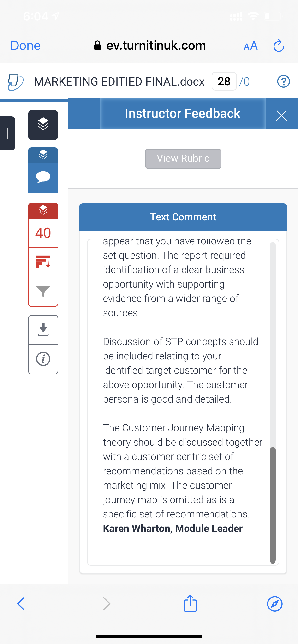The height and width of the screenshot is (644, 298).
Task: Open the blue feedback comment bubble icon
Action: (x=43, y=178)
